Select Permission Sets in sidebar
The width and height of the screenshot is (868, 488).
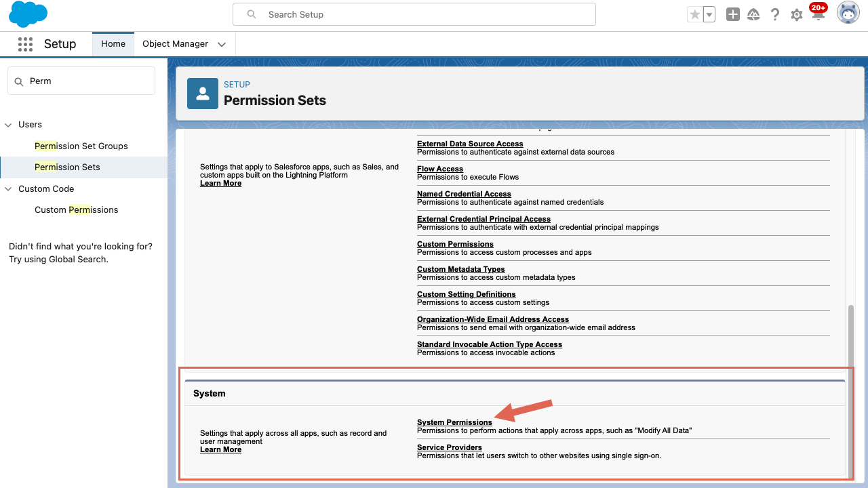[x=67, y=167]
